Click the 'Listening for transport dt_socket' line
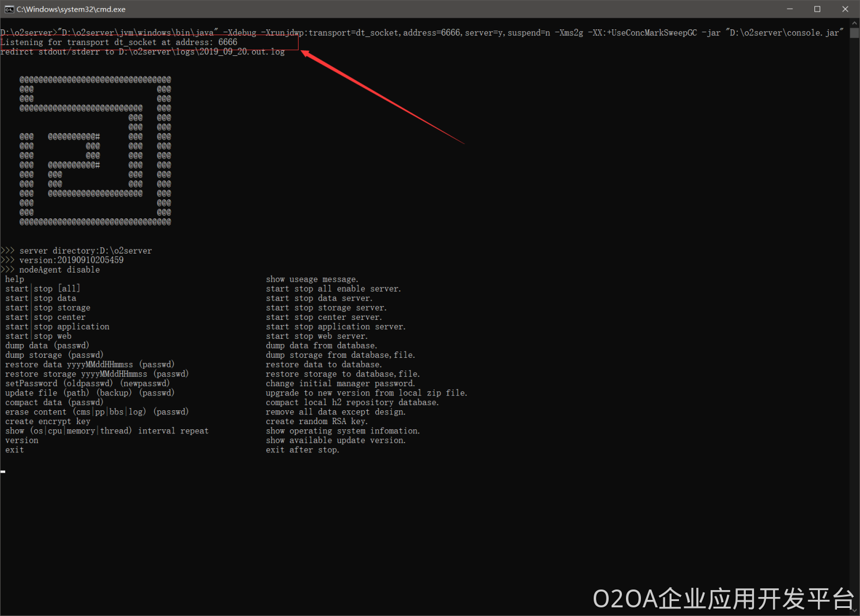Viewport: 860px width, 616px height. point(119,42)
